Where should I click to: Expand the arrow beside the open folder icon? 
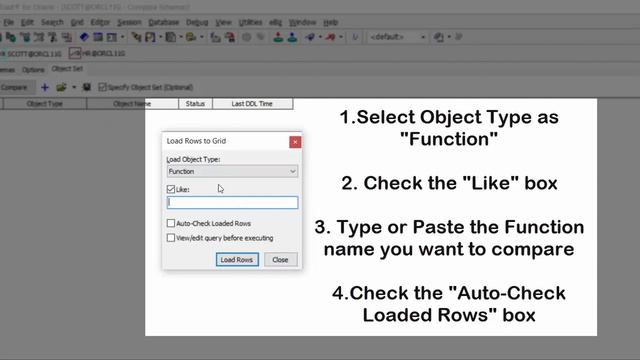tap(74, 87)
